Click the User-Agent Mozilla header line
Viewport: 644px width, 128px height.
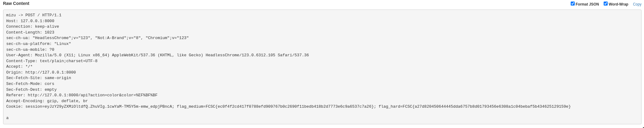click(x=157, y=55)
